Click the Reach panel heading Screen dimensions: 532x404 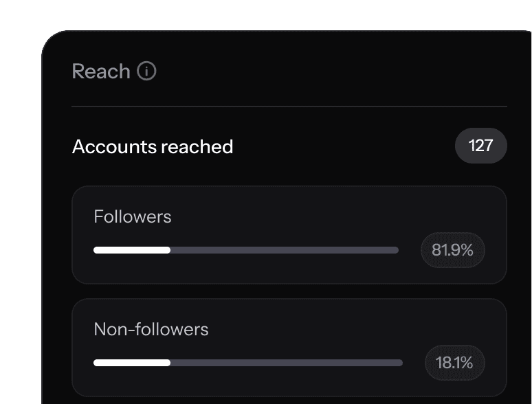point(101,71)
